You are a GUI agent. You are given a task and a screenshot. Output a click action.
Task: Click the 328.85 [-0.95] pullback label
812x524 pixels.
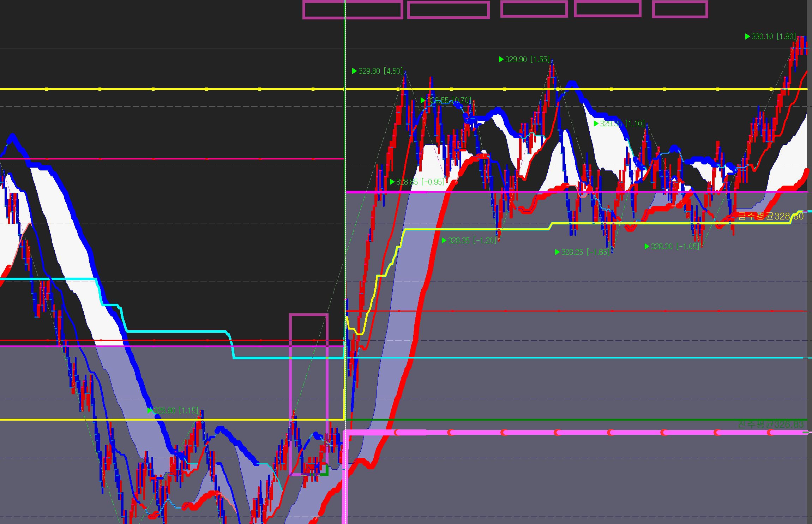coord(420,182)
